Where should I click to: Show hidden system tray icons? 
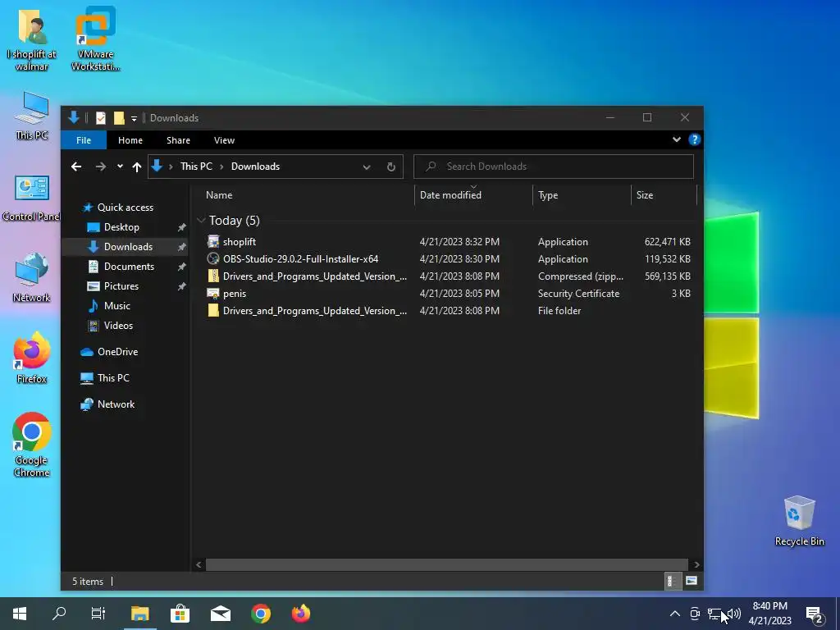[675, 614]
